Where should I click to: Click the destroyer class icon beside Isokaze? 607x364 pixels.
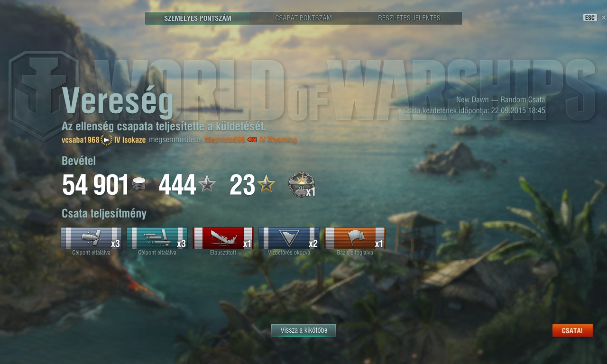tap(107, 140)
